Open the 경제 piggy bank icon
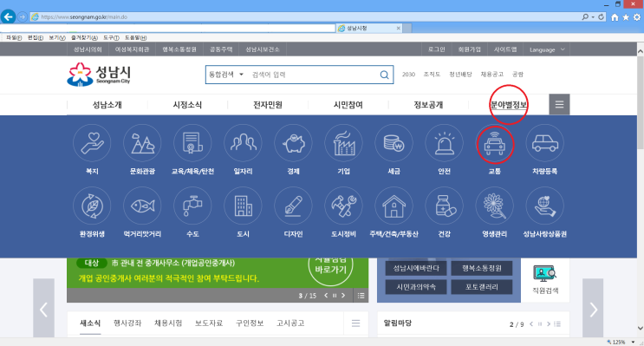This screenshot has height=346, width=644. pos(293,143)
